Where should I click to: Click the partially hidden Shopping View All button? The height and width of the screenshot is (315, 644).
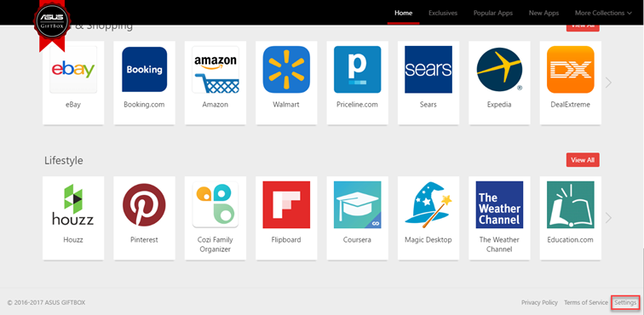[x=583, y=28]
